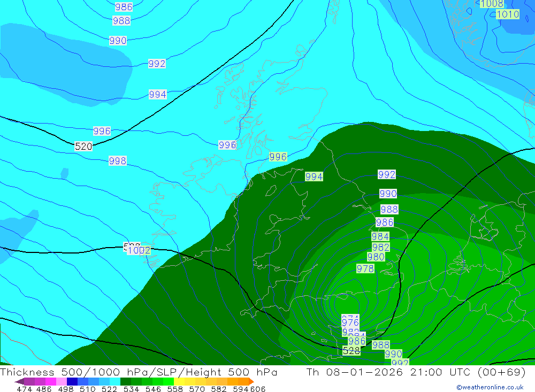Click the 606 legend value
This screenshot has width=535, height=392.
(257, 389)
